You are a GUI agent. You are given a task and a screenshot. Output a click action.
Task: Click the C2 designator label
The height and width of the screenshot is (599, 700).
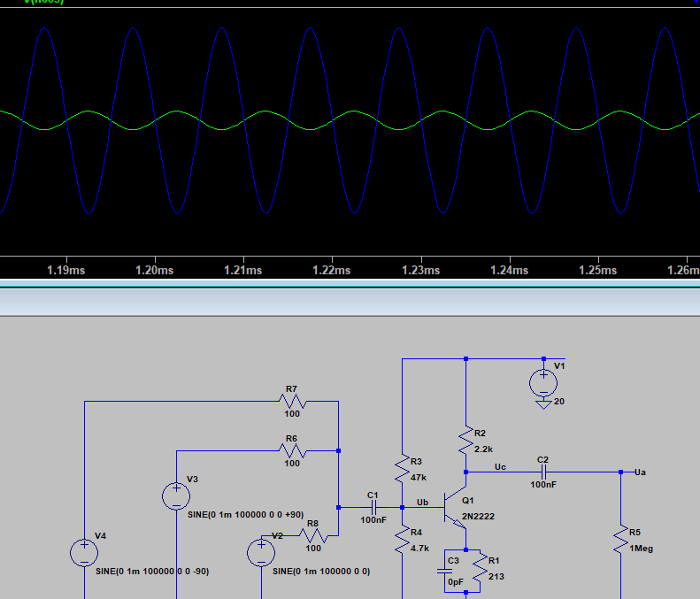(x=542, y=460)
